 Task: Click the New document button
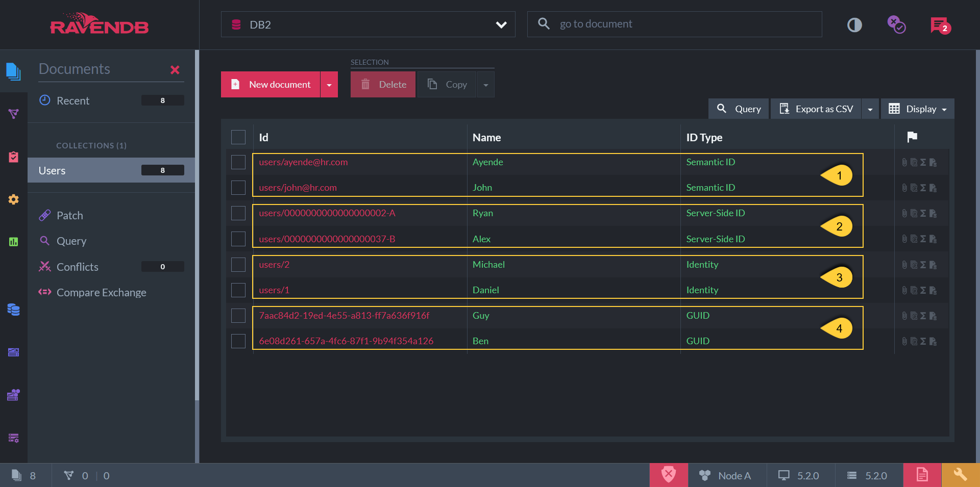click(271, 85)
